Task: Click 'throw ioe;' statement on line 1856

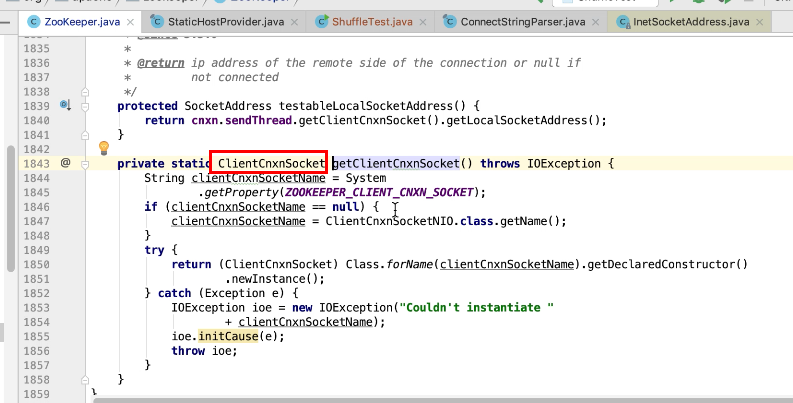Action: click(x=204, y=350)
